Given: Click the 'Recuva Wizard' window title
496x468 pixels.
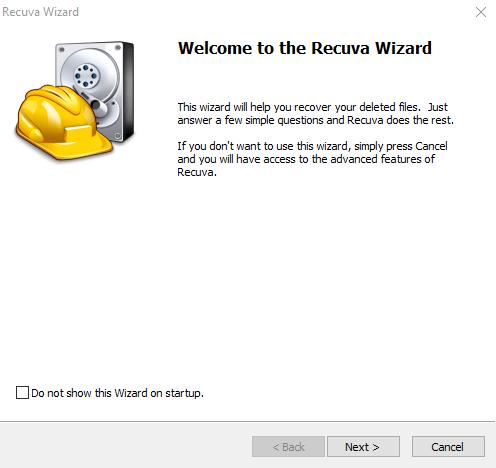Looking at the screenshot, I should coord(41,12).
